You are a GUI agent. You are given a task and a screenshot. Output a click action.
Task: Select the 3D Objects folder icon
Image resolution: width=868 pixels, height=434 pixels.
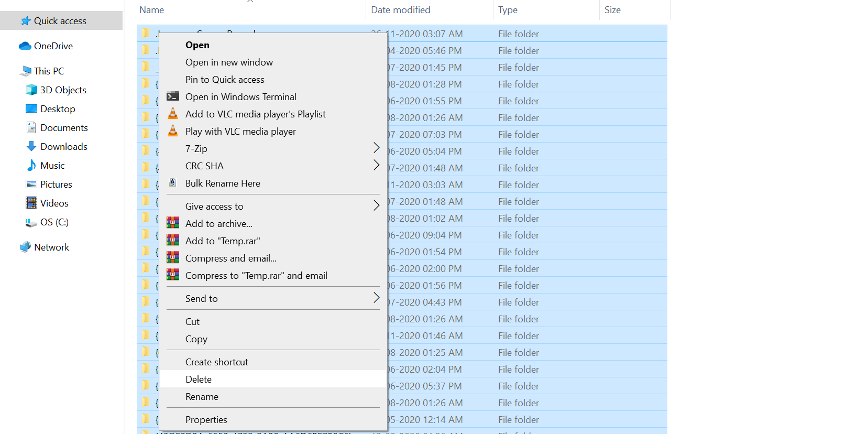(x=31, y=90)
